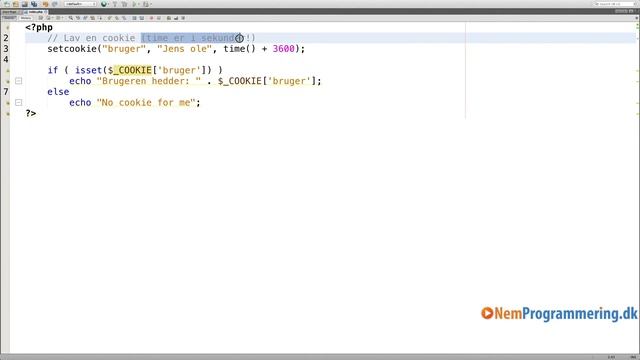Click the '?>' closing tag
Image resolution: width=640 pixels, height=360 pixels.
(x=31, y=113)
